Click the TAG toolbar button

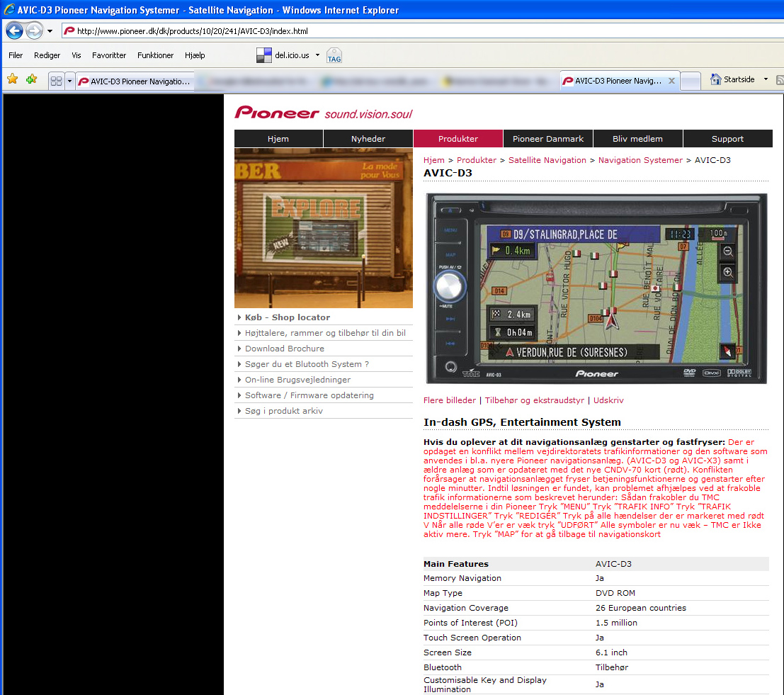click(334, 56)
